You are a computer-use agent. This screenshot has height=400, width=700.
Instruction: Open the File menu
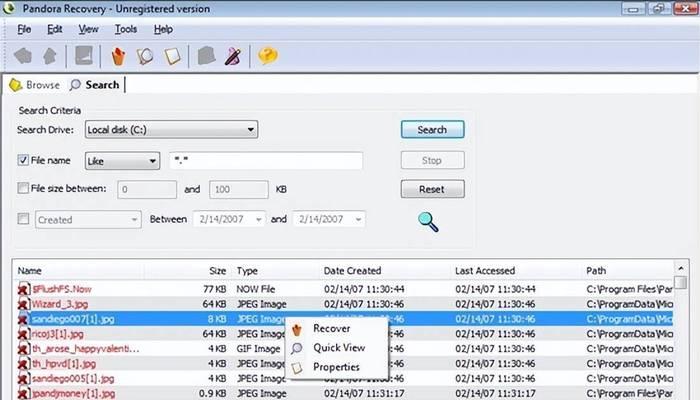(x=24, y=29)
